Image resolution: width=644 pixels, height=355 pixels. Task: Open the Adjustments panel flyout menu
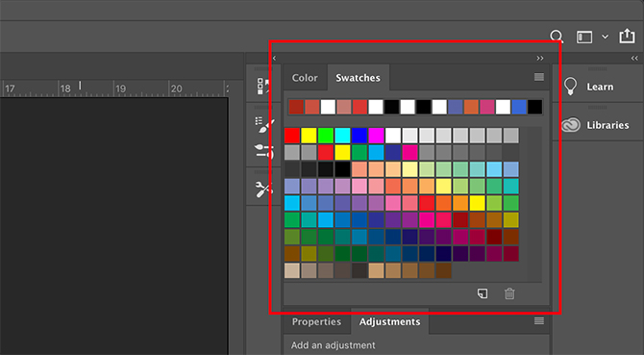click(539, 321)
